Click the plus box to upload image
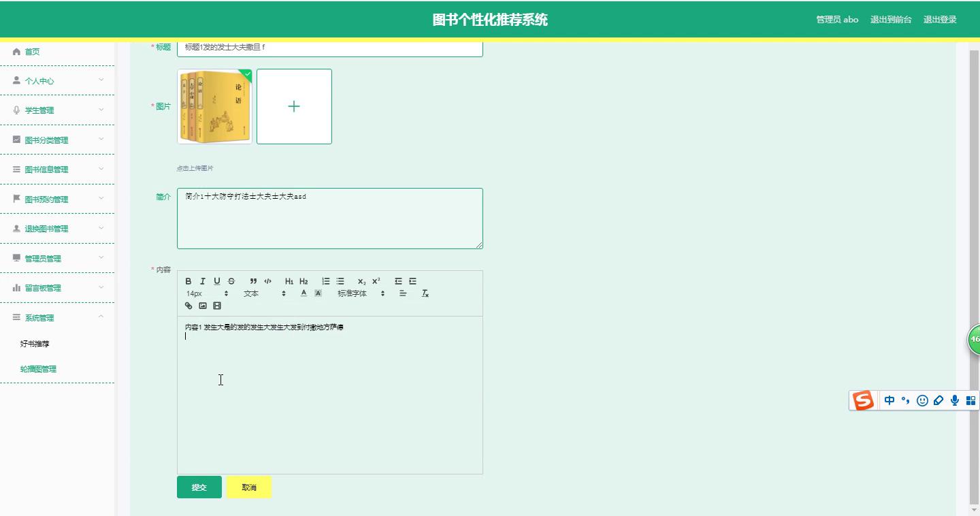980x516 pixels. (x=294, y=106)
